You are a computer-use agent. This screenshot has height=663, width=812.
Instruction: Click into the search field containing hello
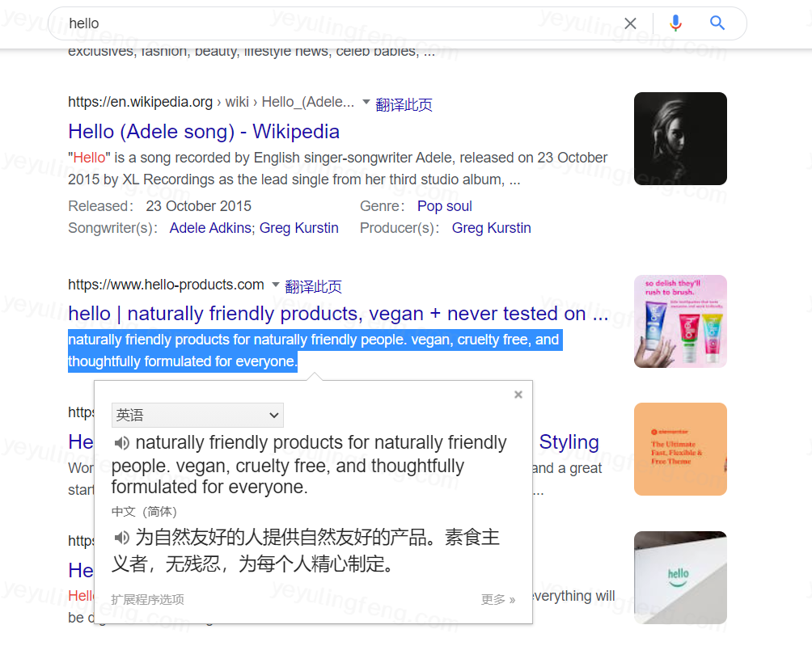tap(342, 23)
